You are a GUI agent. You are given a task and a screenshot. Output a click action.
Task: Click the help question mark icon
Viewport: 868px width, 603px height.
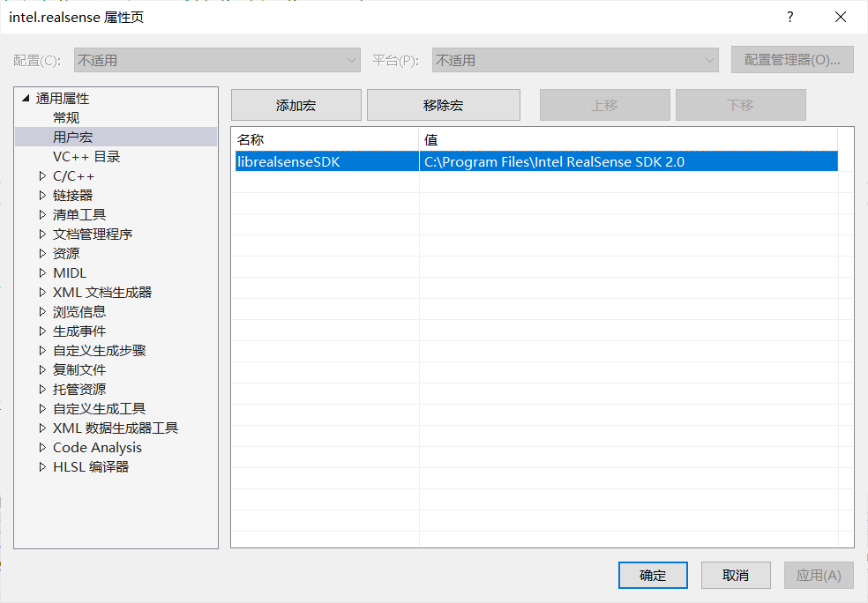(789, 17)
